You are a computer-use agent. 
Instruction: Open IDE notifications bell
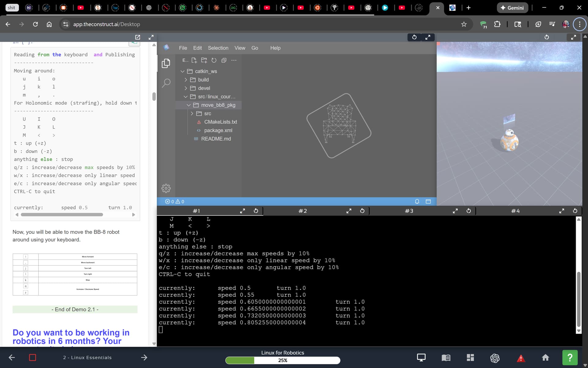click(417, 201)
